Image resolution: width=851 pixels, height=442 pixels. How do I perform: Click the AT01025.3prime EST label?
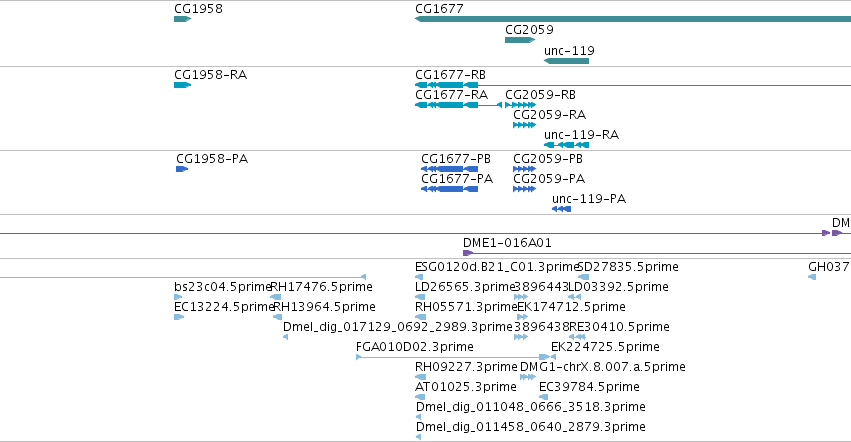pyautogui.click(x=466, y=388)
